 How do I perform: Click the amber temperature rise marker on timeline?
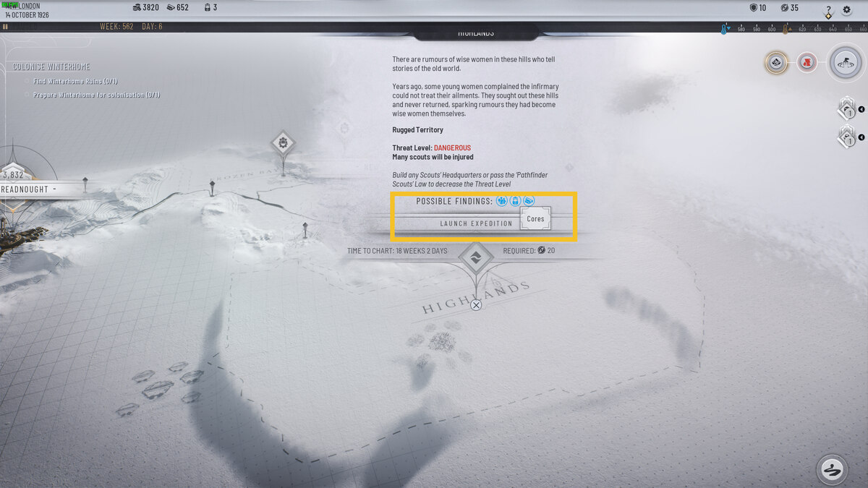tap(786, 29)
